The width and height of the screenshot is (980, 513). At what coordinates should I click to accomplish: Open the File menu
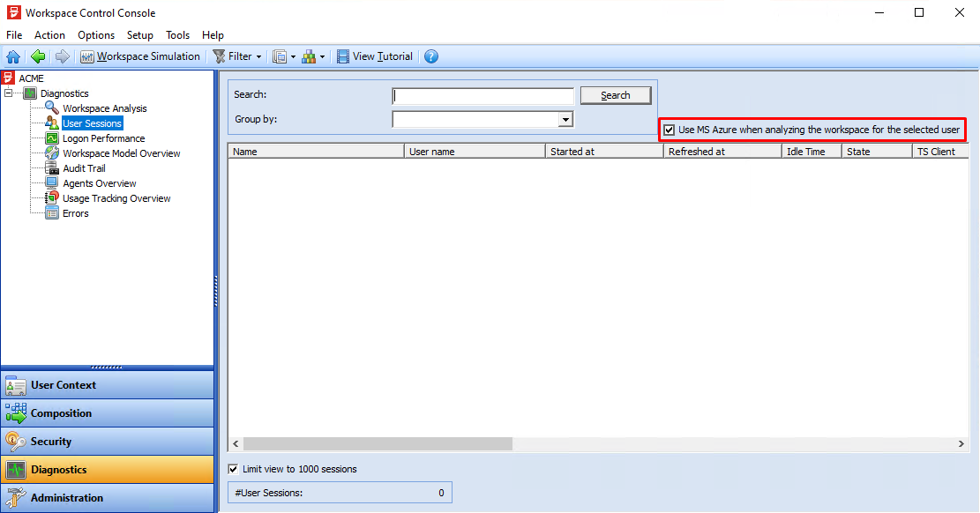[x=14, y=35]
